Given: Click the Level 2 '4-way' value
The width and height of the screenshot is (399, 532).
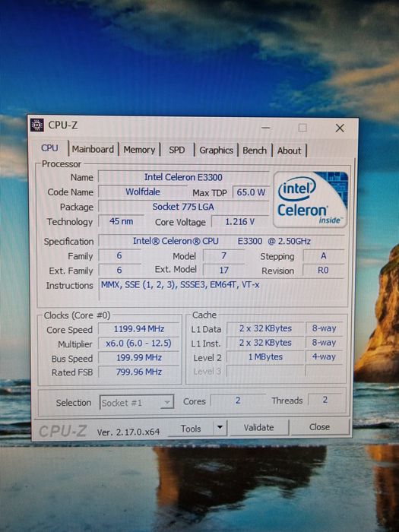Looking at the screenshot, I should coord(324,356).
